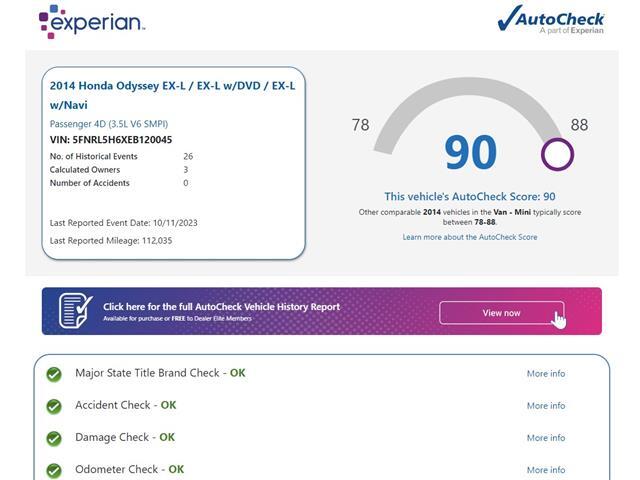Click the Calculated Owners value 3

(186, 169)
